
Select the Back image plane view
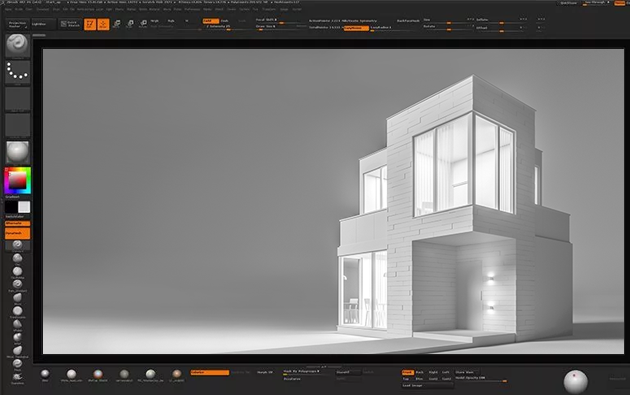419,372
